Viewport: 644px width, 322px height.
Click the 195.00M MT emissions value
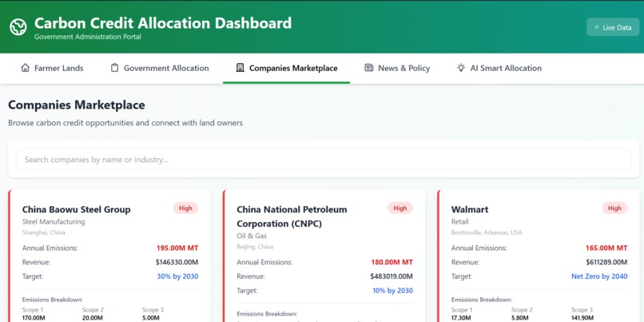pyautogui.click(x=177, y=248)
